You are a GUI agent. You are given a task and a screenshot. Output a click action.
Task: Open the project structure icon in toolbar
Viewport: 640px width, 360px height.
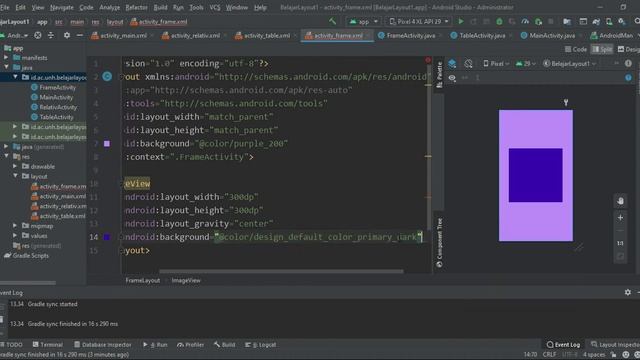click(567, 21)
